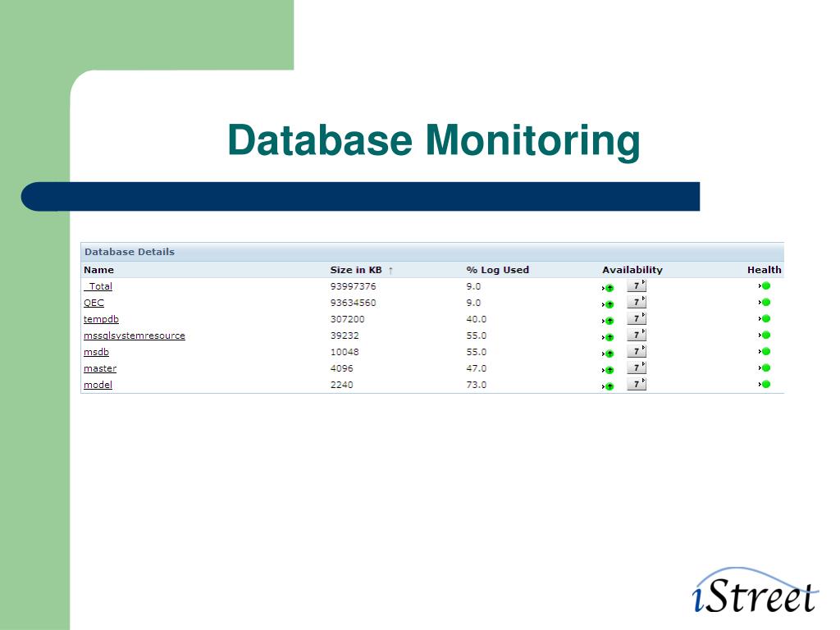Open the msdb database link
840x630 pixels.
[97, 352]
